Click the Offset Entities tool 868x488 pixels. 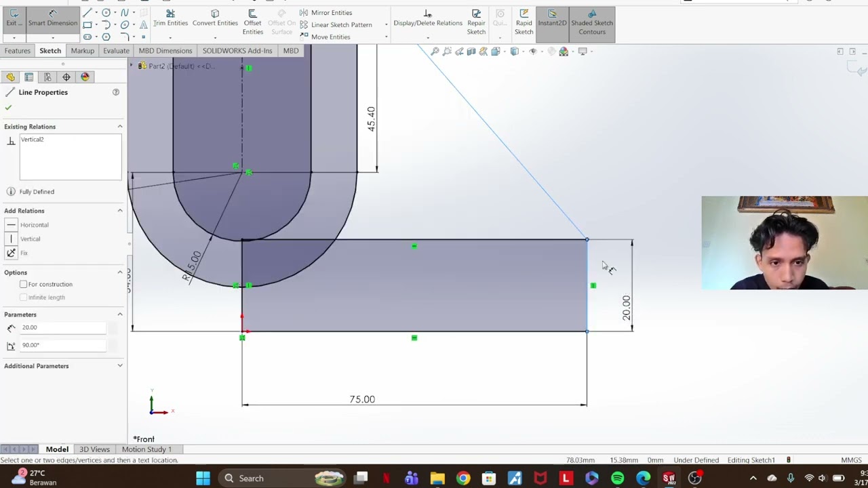(252, 22)
